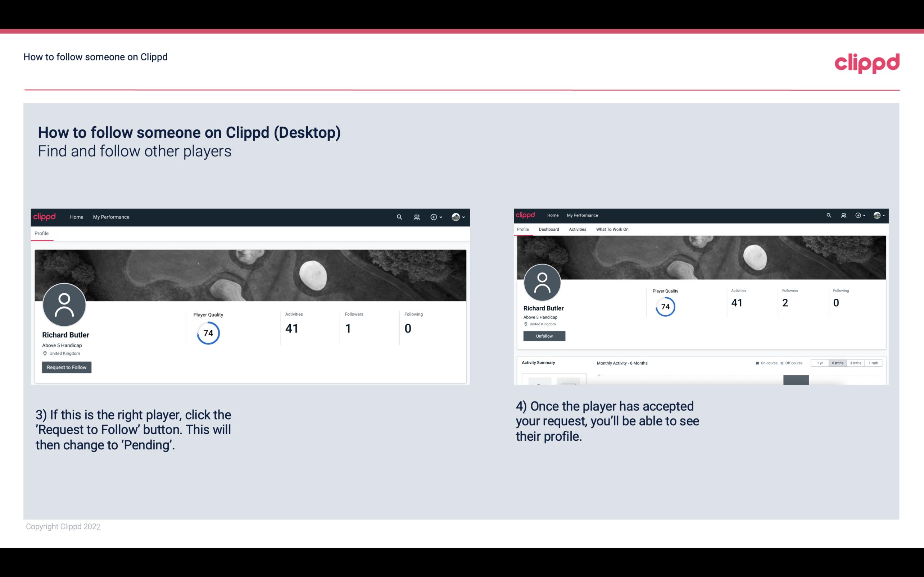Click the search icon in navigation bar
The width and height of the screenshot is (924, 577).
[x=398, y=217]
